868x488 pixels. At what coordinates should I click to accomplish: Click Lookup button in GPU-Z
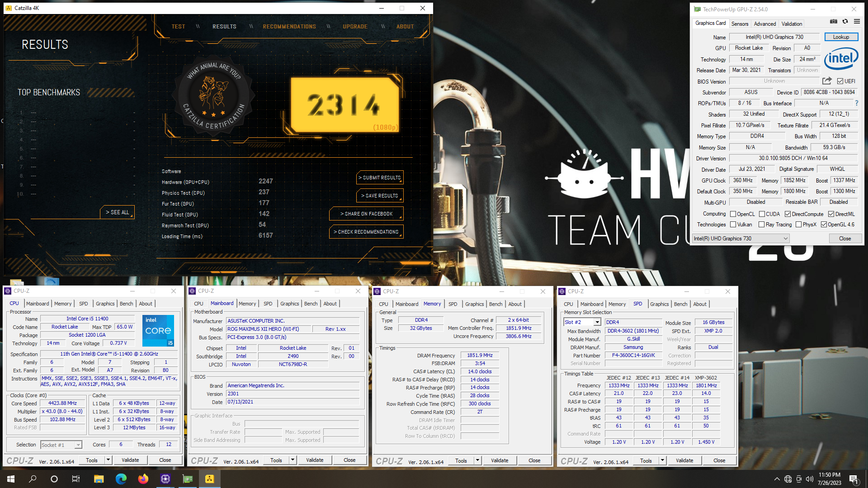(841, 37)
